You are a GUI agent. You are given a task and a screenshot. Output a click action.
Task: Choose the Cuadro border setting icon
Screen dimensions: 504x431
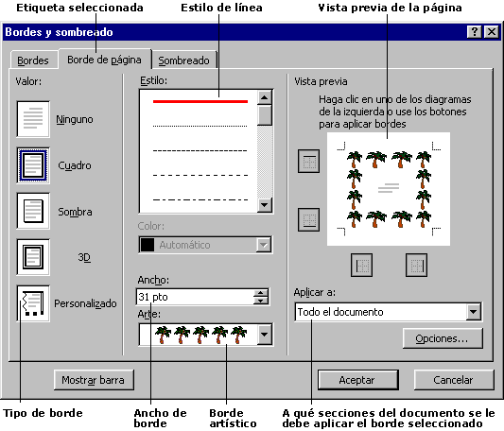click(x=33, y=165)
